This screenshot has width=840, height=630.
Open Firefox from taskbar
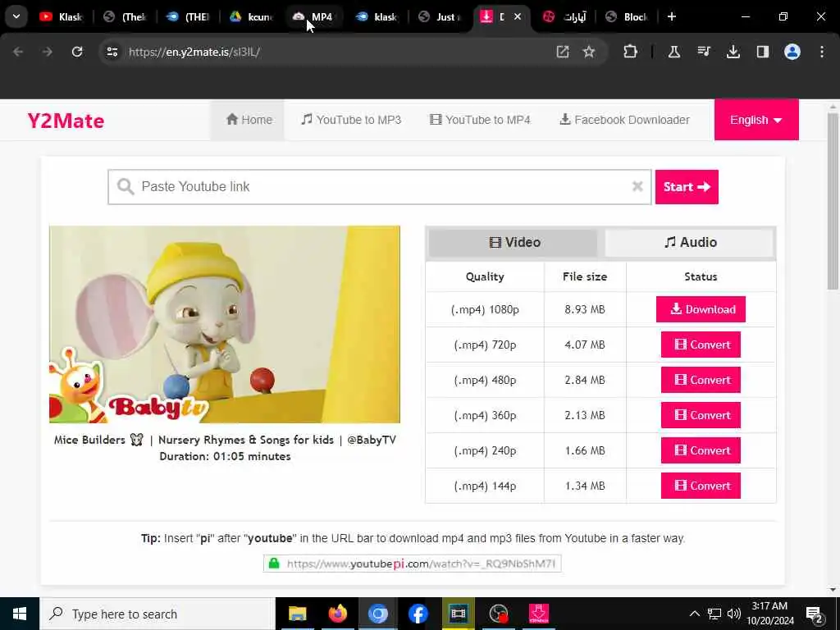(x=337, y=614)
